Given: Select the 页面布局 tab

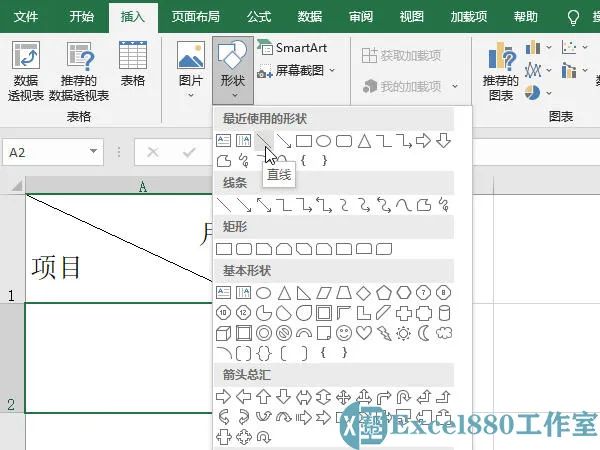Looking at the screenshot, I should 196,16.
